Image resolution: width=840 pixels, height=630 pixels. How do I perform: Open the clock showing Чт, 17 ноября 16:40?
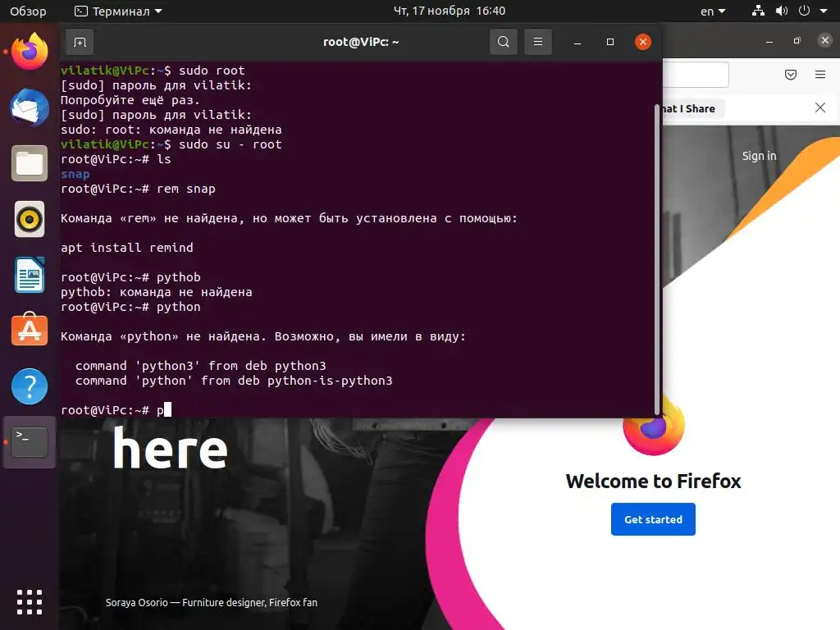(x=450, y=11)
